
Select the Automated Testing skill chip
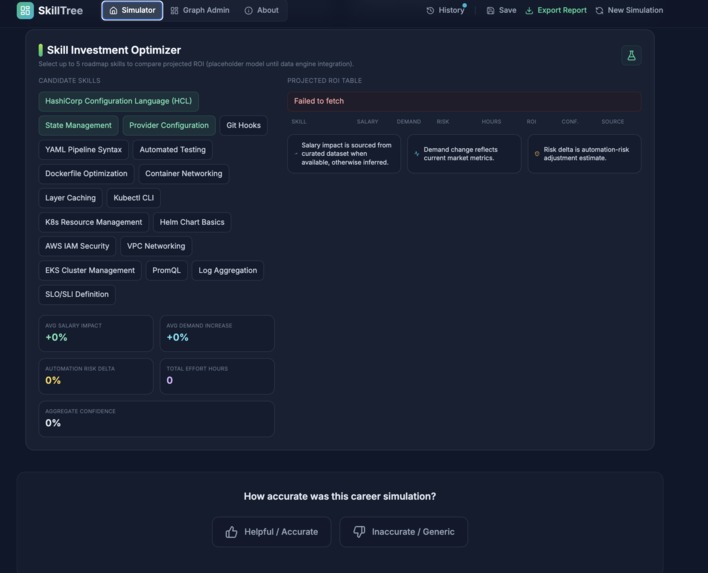172,149
